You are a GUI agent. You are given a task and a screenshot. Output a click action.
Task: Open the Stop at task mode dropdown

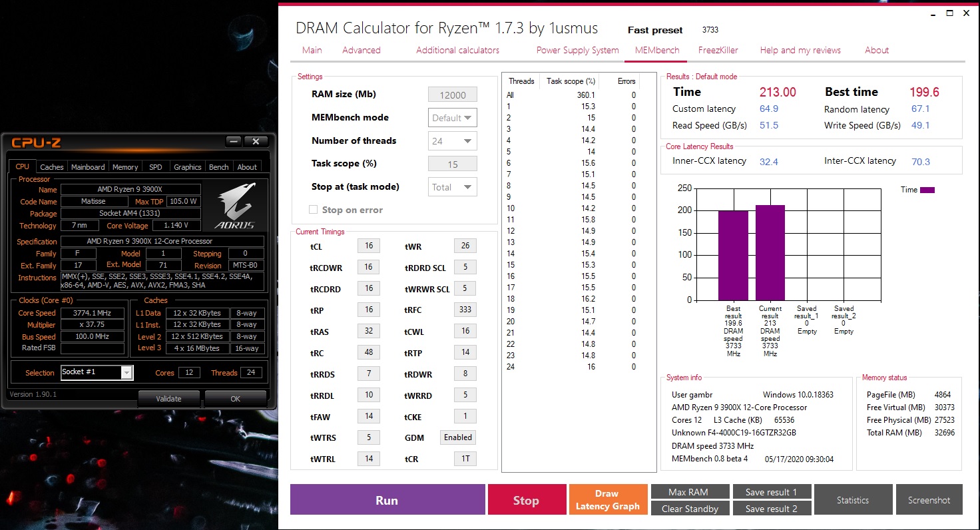453,187
